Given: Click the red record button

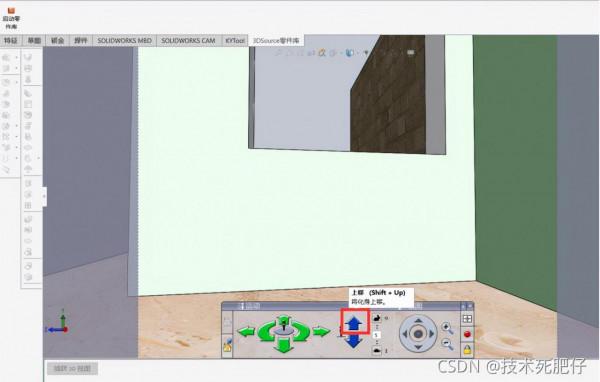Looking at the screenshot, I should (x=467, y=334).
